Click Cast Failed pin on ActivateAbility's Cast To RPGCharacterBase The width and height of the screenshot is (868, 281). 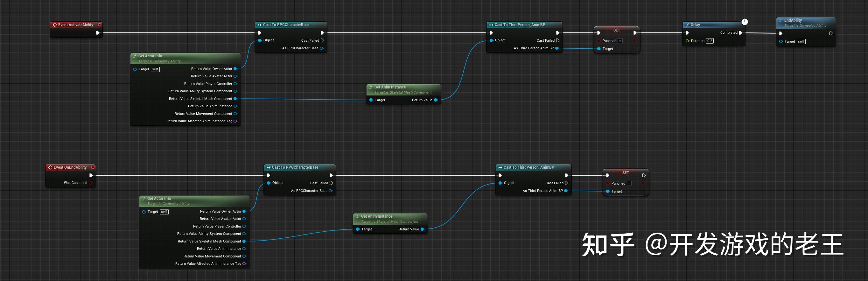pos(322,40)
